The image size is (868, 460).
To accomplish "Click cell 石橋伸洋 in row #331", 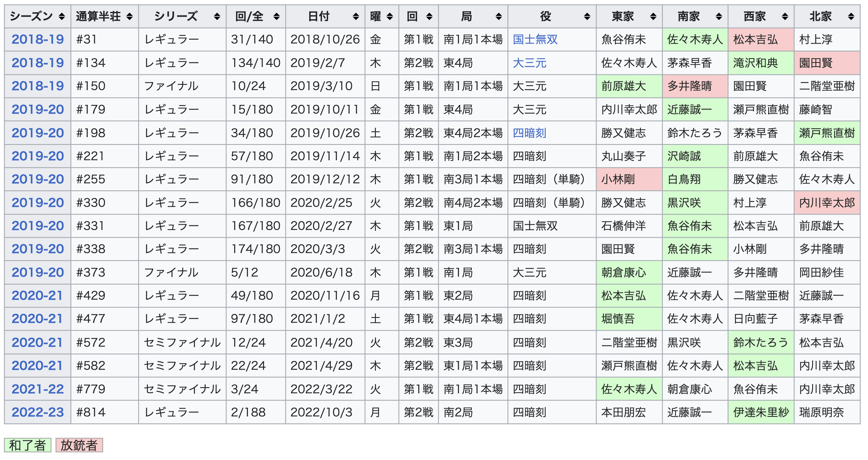I will pyautogui.click(x=629, y=226).
